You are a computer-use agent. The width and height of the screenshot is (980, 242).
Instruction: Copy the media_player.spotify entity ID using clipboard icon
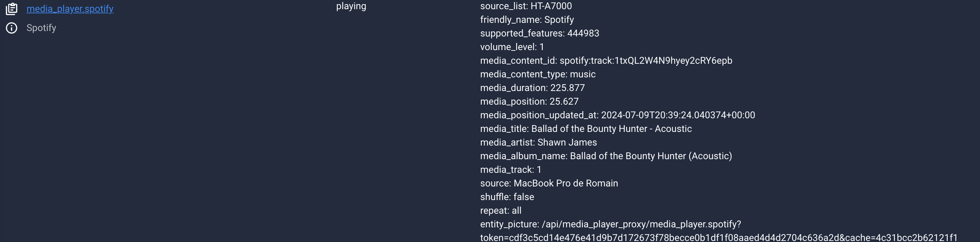coord(12,9)
